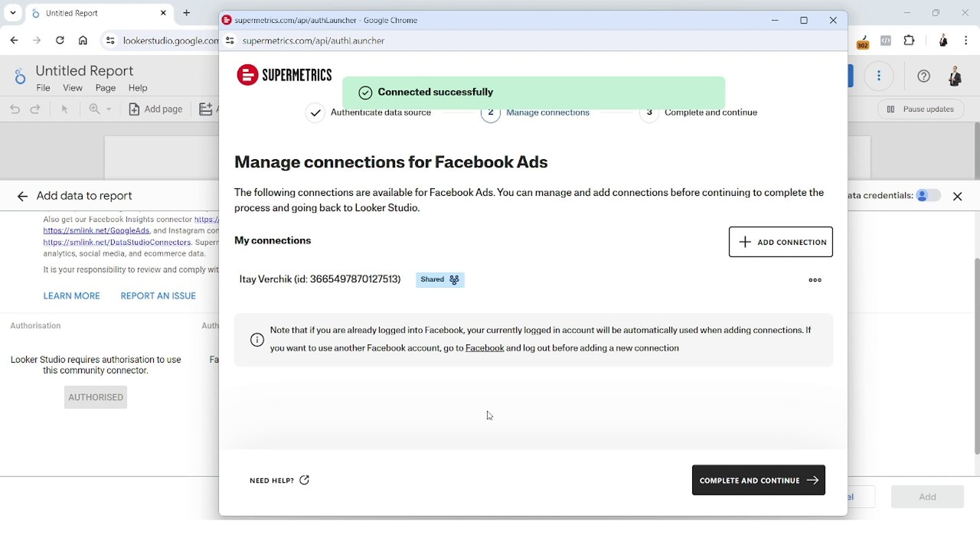Open the Looker Studio more options vertical dots
Viewport: 980px width, 551px height.
(x=879, y=76)
